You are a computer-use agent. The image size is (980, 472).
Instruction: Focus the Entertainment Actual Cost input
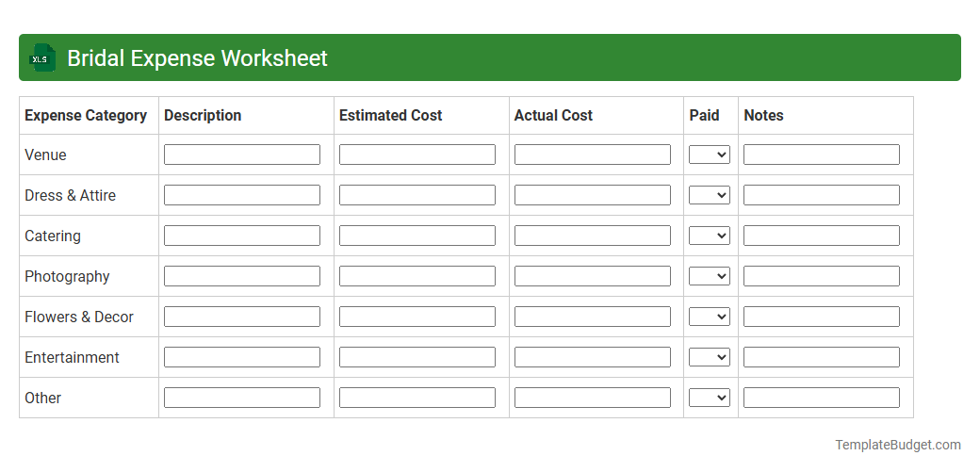[x=593, y=357]
